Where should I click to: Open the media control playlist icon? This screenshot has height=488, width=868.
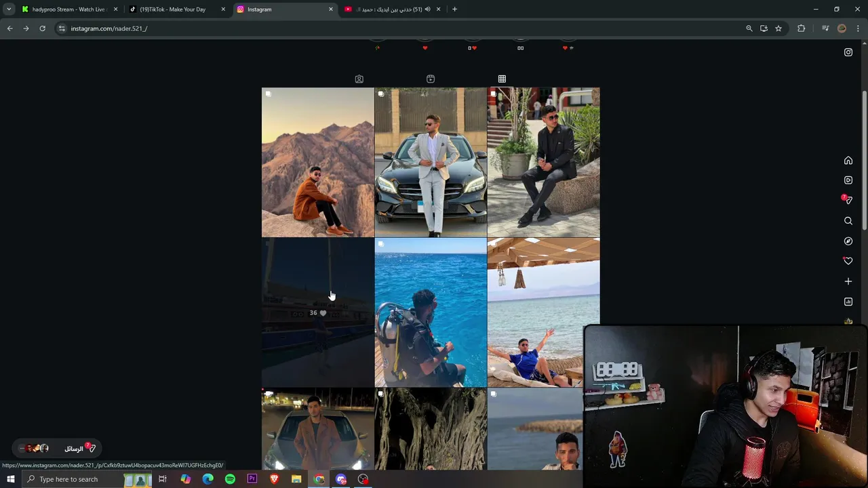pyautogui.click(x=825, y=28)
